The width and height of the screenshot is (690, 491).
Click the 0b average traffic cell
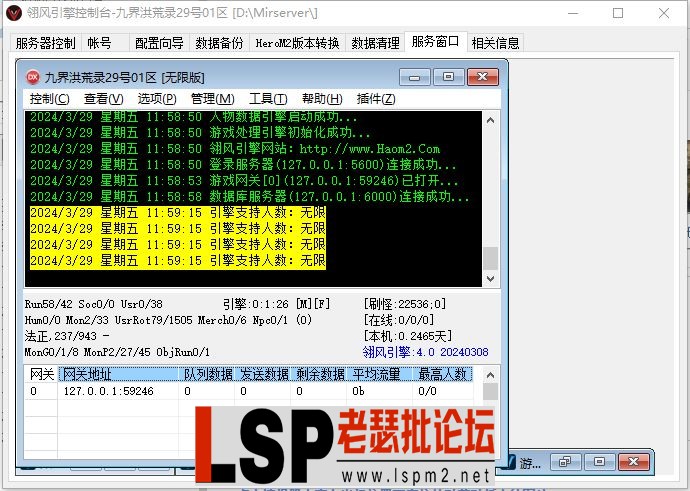[x=358, y=391]
